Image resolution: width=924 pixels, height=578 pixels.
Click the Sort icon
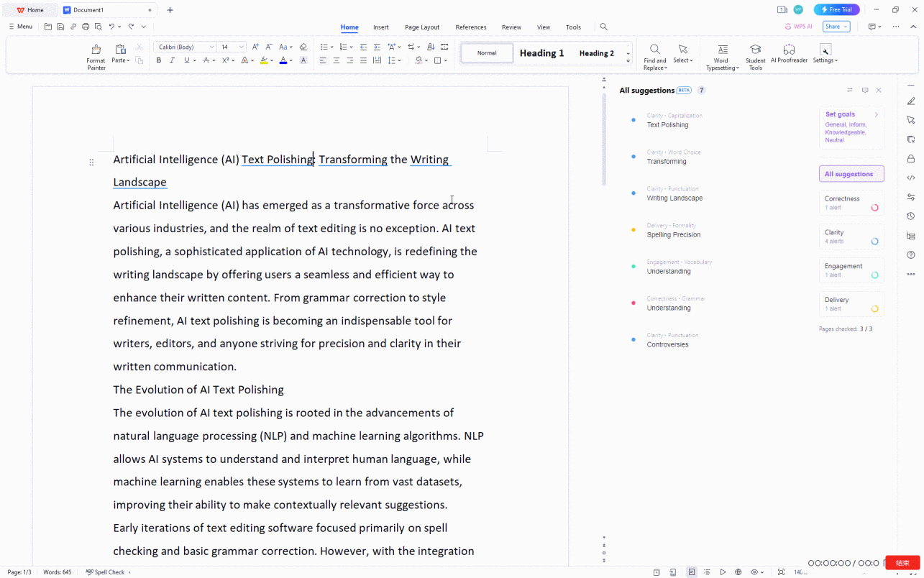(x=430, y=47)
